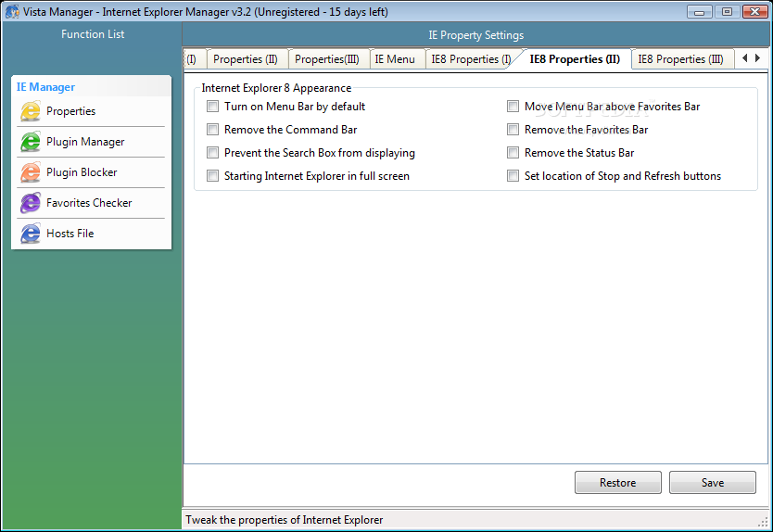Go to the IE8 Properties (I) tab
The image size is (773, 532).
tap(471, 59)
